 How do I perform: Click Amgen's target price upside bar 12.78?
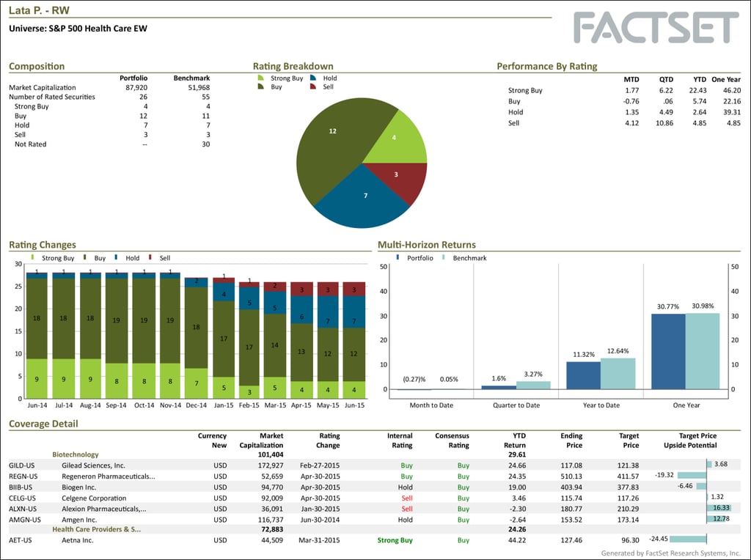point(717,519)
